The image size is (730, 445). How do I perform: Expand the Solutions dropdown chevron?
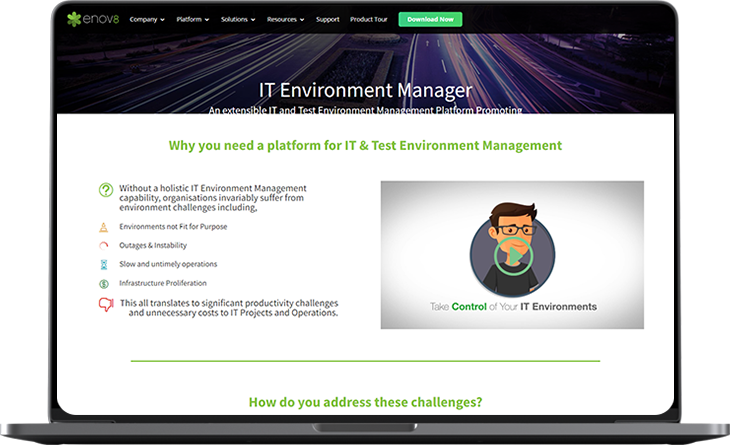(253, 20)
